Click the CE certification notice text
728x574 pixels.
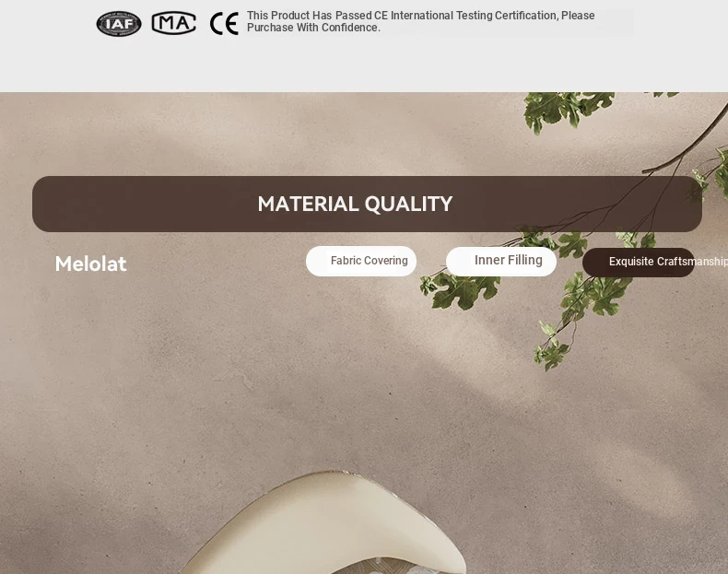[x=420, y=21]
